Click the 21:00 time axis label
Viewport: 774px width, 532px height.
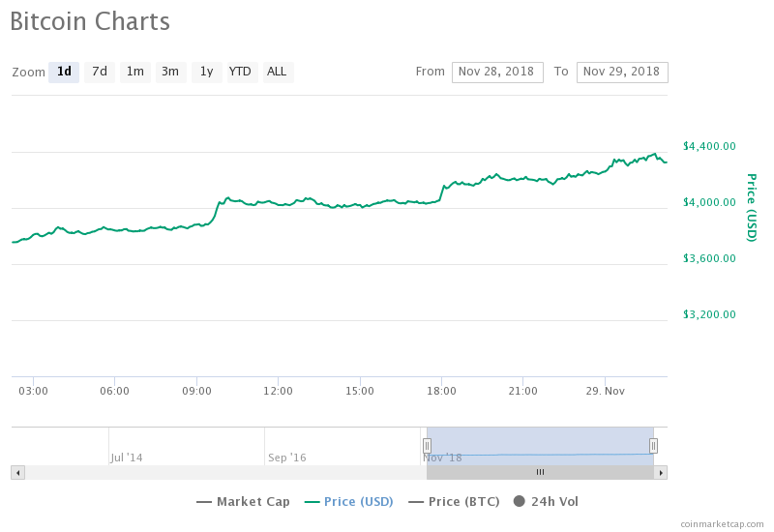coord(523,392)
